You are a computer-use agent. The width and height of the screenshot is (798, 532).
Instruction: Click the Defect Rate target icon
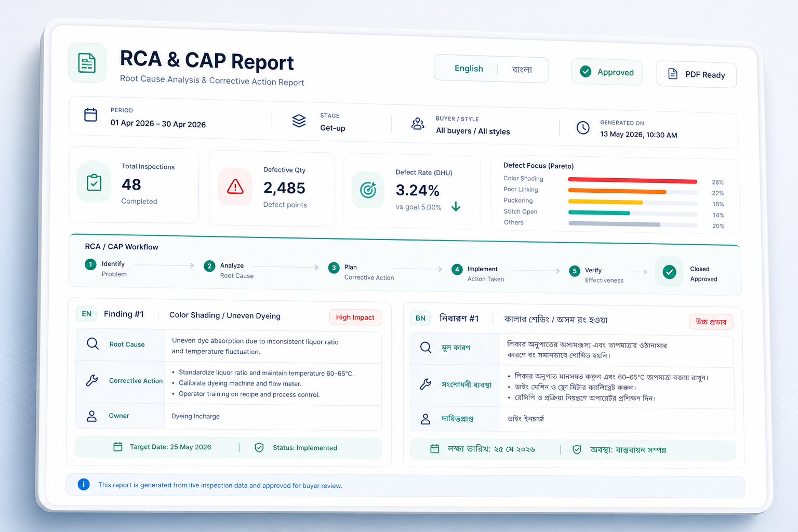(x=368, y=190)
